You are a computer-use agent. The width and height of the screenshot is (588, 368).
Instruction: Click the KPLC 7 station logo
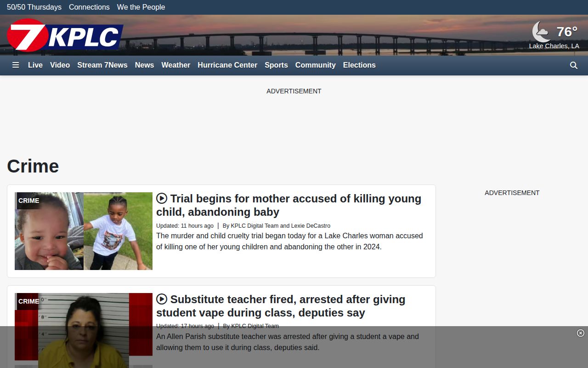click(65, 35)
